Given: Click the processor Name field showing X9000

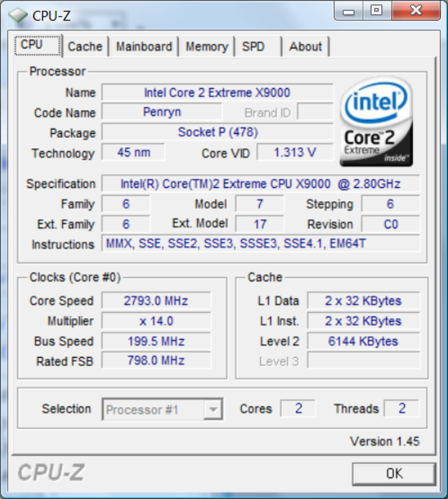Looking at the screenshot, I should tap(218, 93).
